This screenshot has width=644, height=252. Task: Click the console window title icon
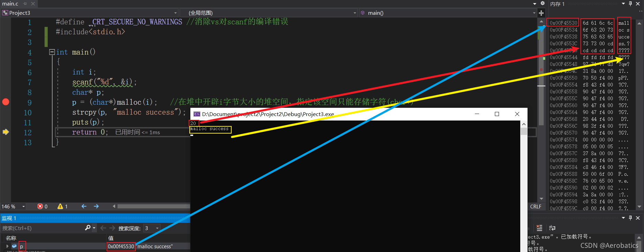(x=197, y=114)
